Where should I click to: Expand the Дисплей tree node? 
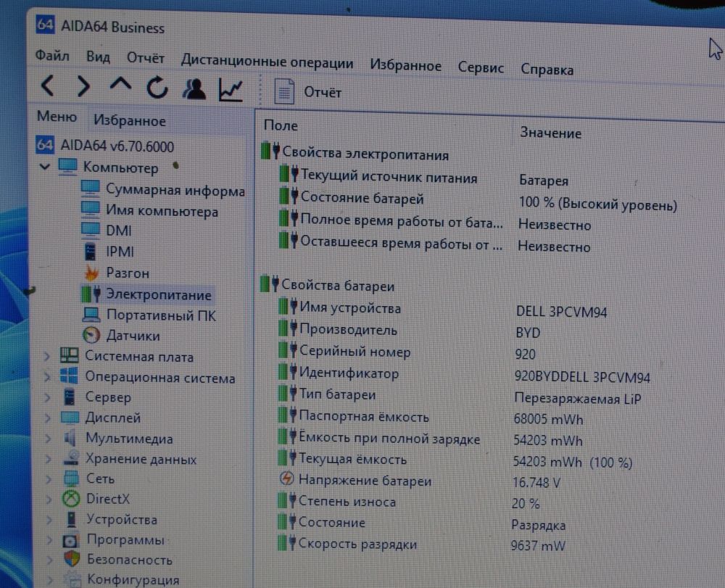(x=48, y=418)
